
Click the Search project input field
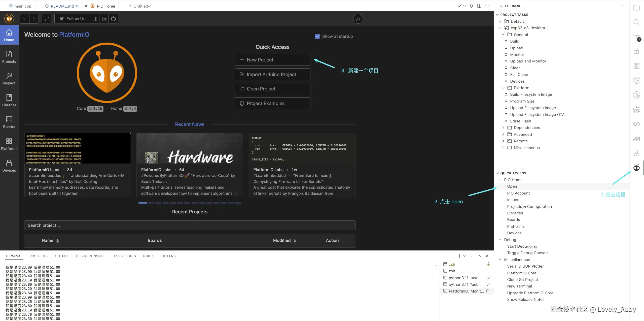pos(190,226)
